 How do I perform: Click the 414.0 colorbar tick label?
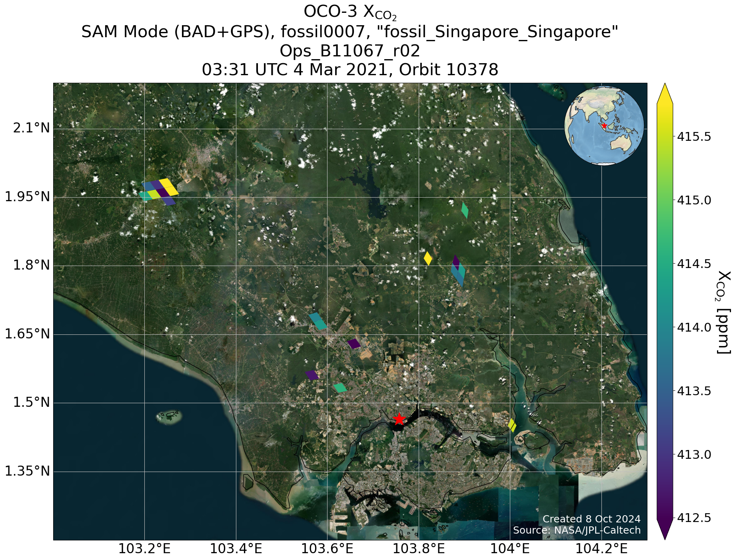[694, 328]
